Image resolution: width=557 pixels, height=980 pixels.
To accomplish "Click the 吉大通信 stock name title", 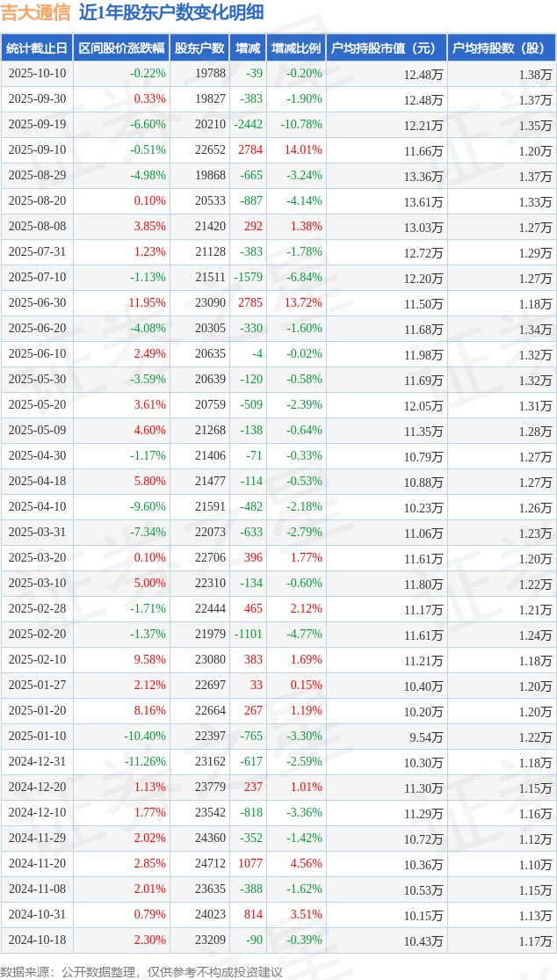I will click(x=36, y=12).
